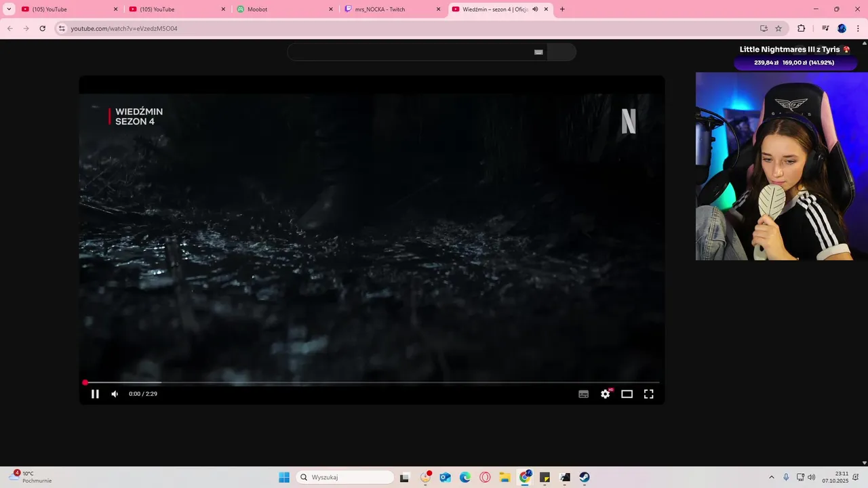
Task: Open Outlook from the taskbar
Action: tap(445, 477)
